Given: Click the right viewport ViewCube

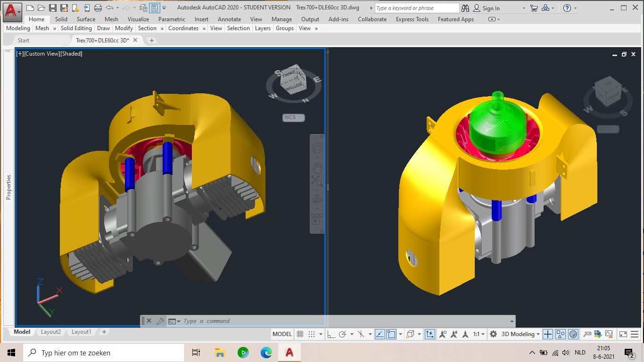Looking at the screenshot, I should (x=608, y=92).
